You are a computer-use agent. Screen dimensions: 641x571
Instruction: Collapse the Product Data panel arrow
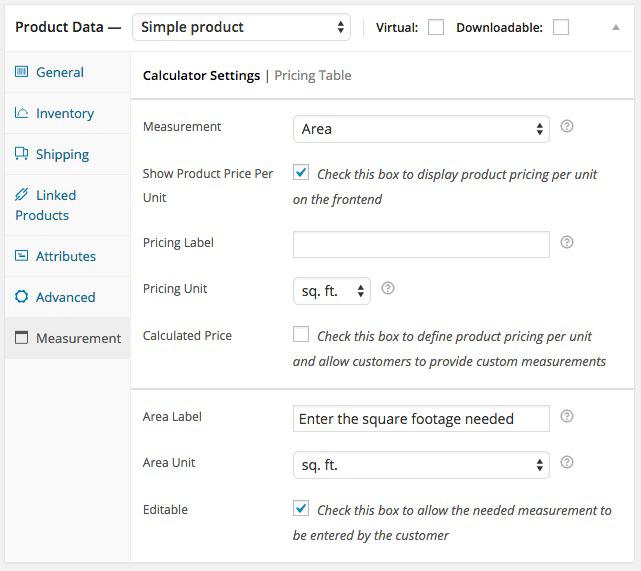(x=615, y=28)
